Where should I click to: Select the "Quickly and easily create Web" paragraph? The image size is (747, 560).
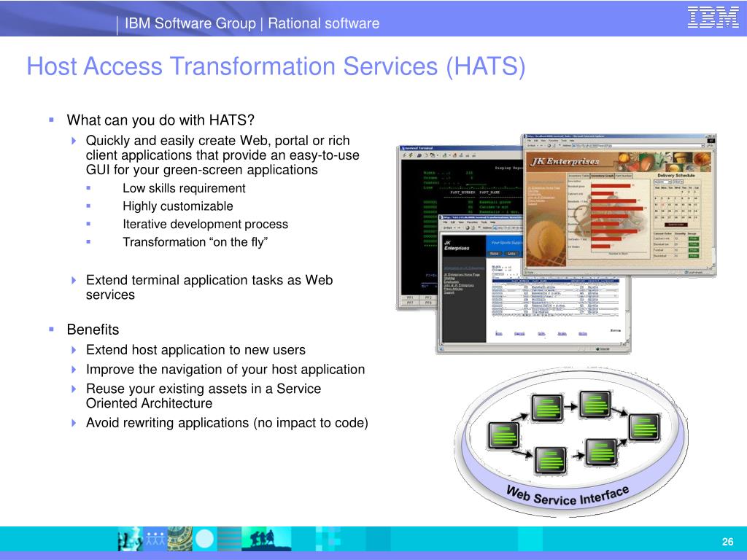222,155
